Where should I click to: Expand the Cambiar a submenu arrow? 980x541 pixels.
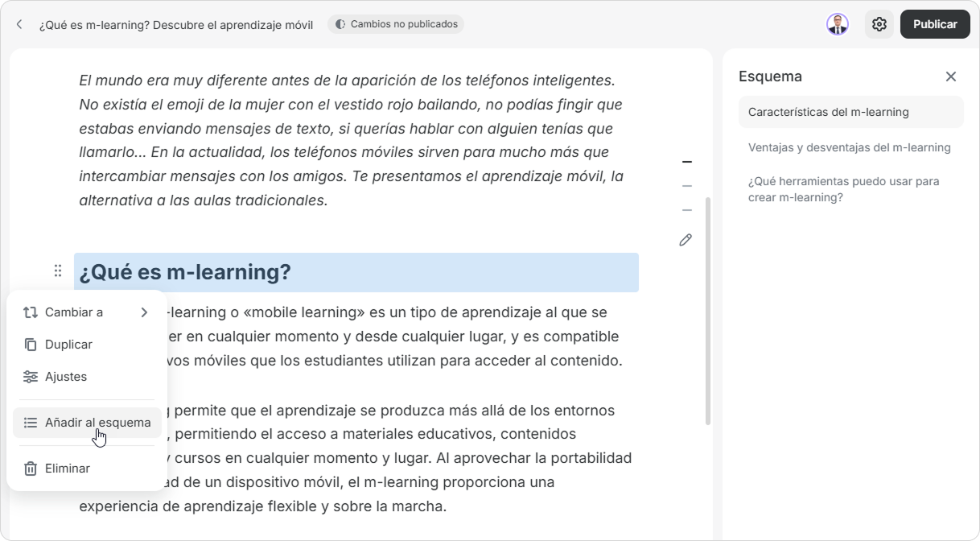click(144, 312)
